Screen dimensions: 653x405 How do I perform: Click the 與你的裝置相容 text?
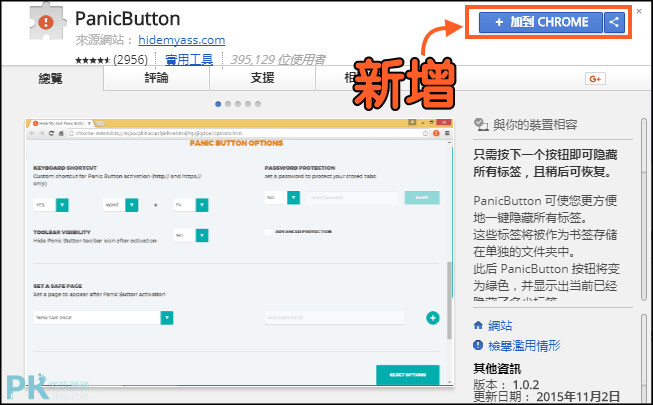coord(535,125)
